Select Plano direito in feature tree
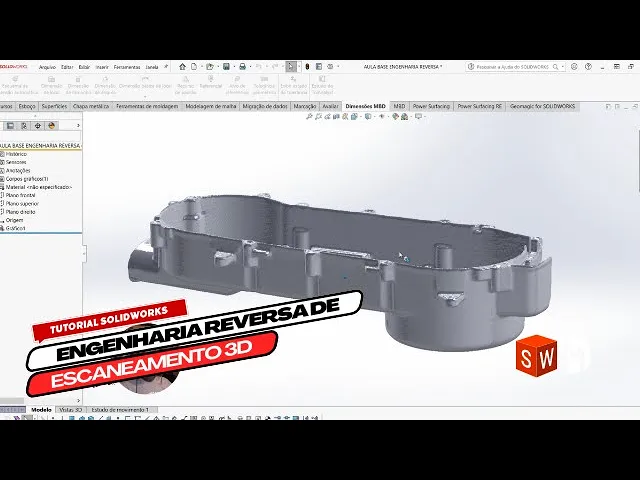Image resolution: width=640 pixels, height=480 pixels. 18,212
